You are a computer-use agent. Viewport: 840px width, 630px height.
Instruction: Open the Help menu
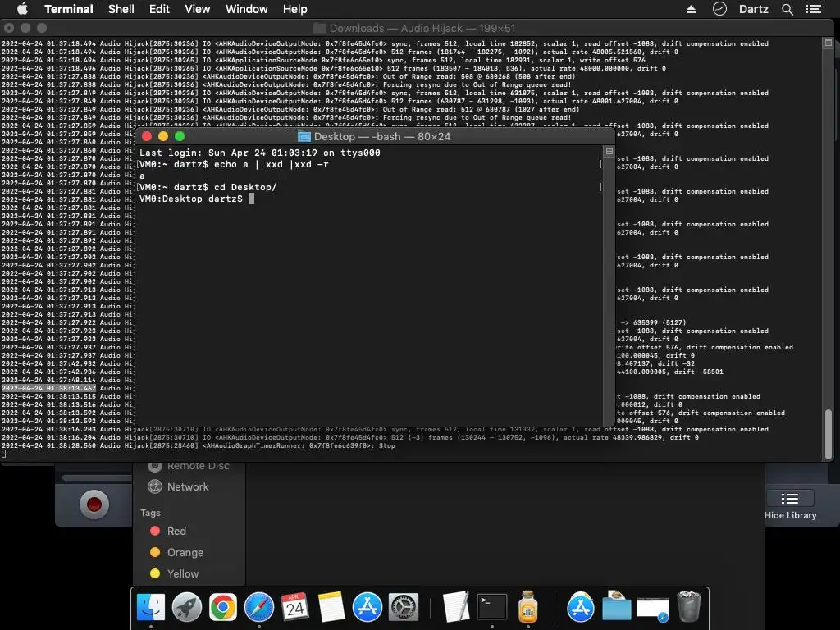coord(295,9)
